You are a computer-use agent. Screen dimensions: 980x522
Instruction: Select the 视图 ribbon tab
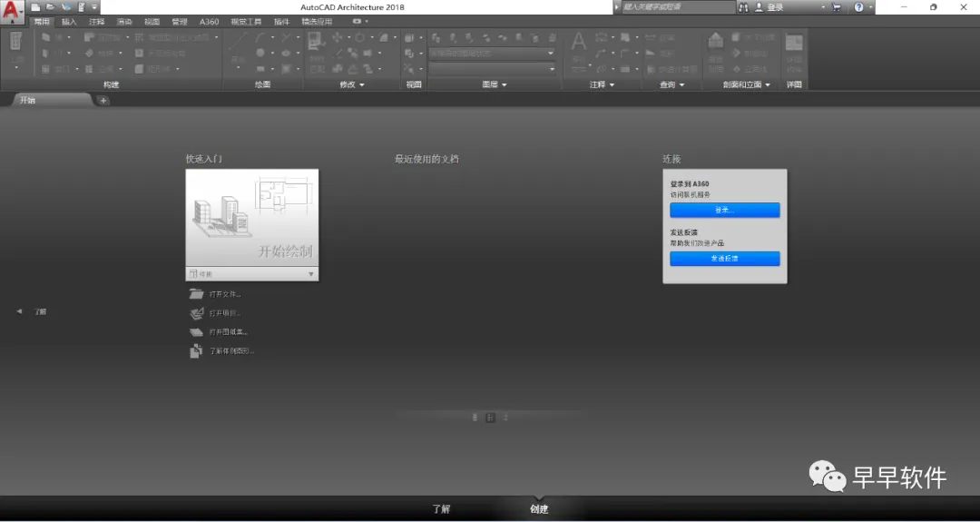click(152, 22)
